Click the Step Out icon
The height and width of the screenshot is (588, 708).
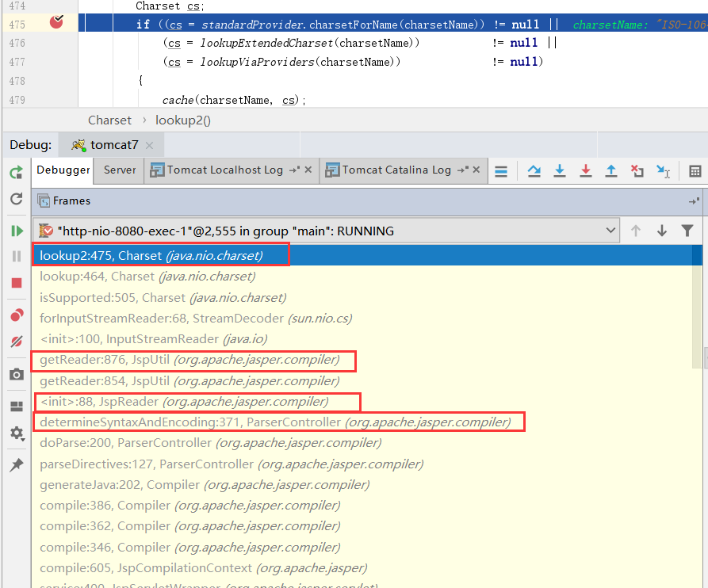[610, 170]
